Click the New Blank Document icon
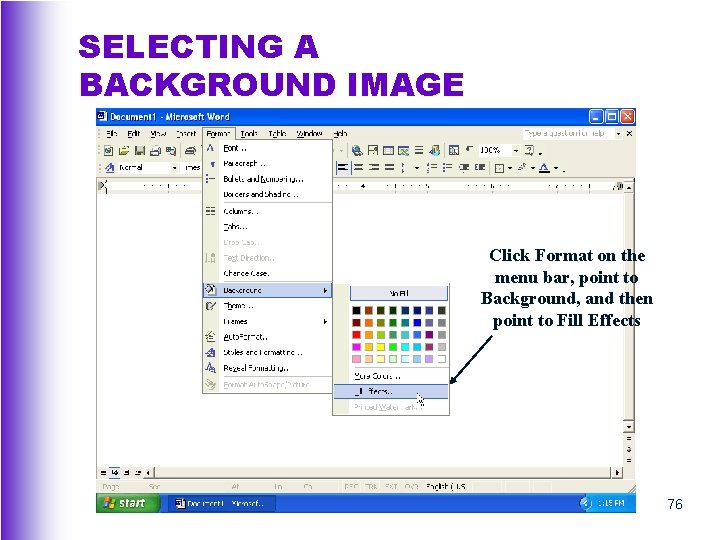 pos(108,150)
